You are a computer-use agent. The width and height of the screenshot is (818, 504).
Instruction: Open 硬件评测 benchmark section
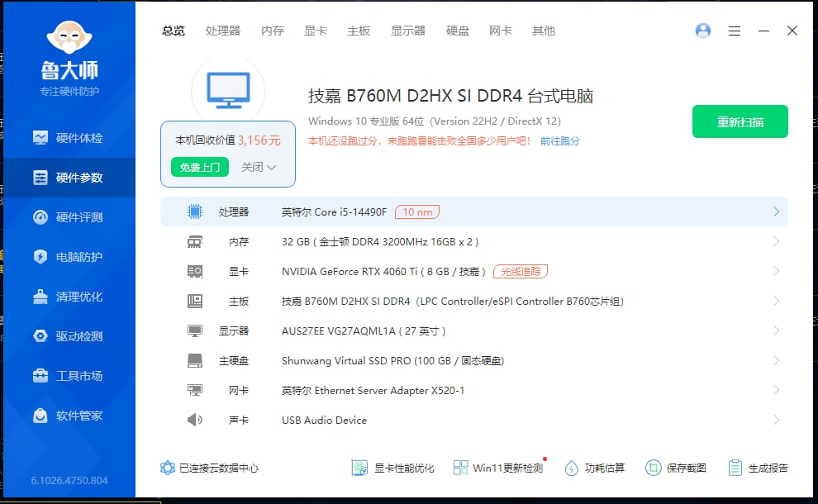(x=68, y=217)
